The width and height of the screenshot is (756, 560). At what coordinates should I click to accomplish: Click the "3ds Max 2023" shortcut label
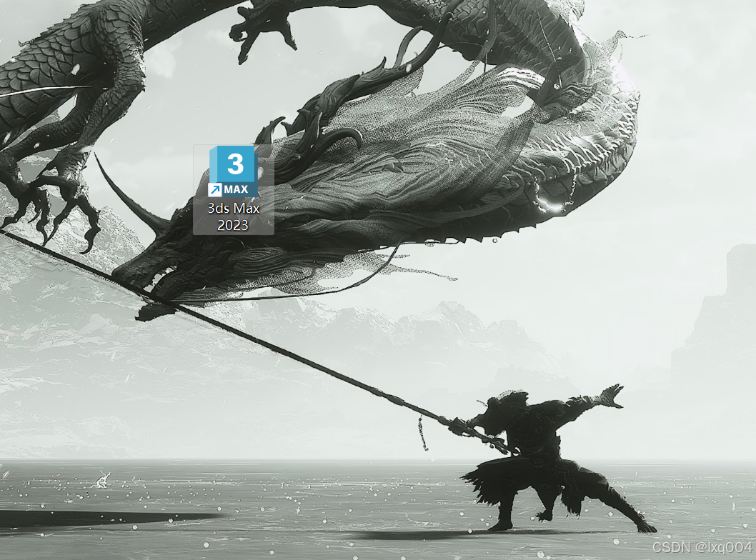point(234,217)
